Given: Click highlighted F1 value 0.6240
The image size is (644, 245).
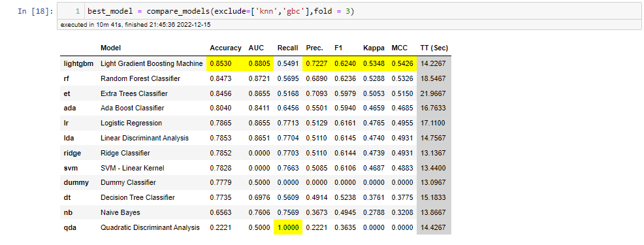Looking at the screenshot, I should tap(345, 64).
